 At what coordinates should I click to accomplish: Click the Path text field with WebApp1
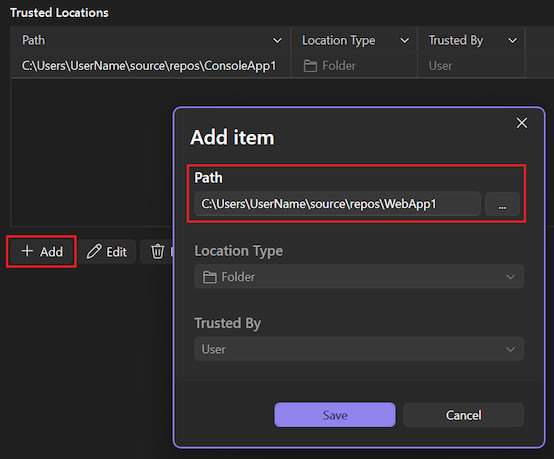tap(337, 204)
